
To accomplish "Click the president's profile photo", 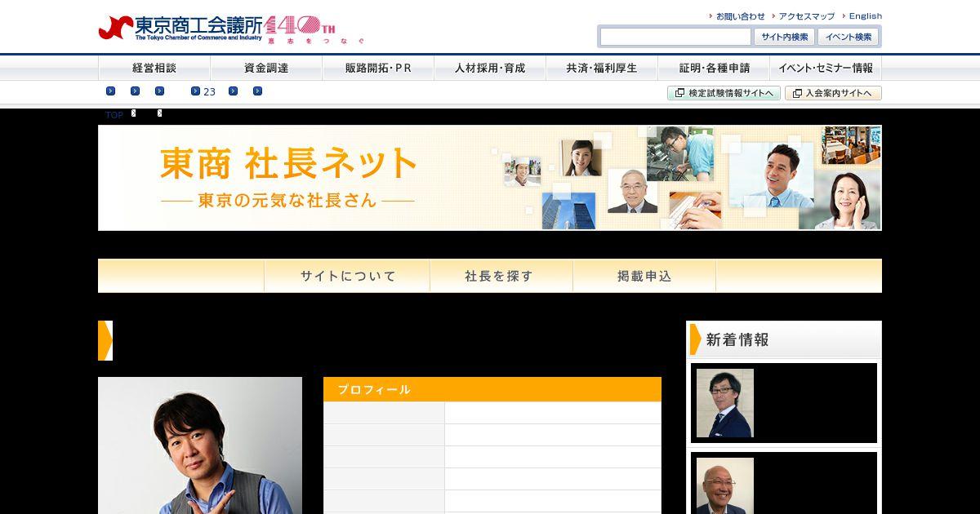I will 200,445.
